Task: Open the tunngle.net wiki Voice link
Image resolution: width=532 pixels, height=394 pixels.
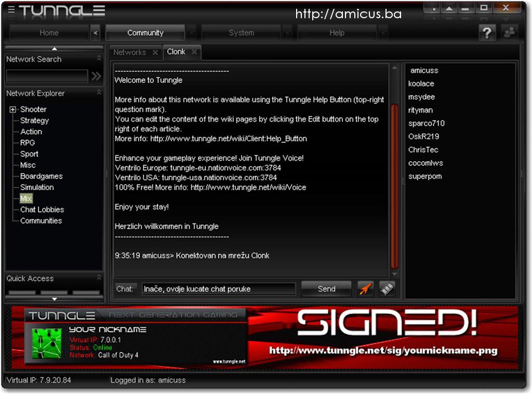Action: pyautogui.click(x=248, y=187)
